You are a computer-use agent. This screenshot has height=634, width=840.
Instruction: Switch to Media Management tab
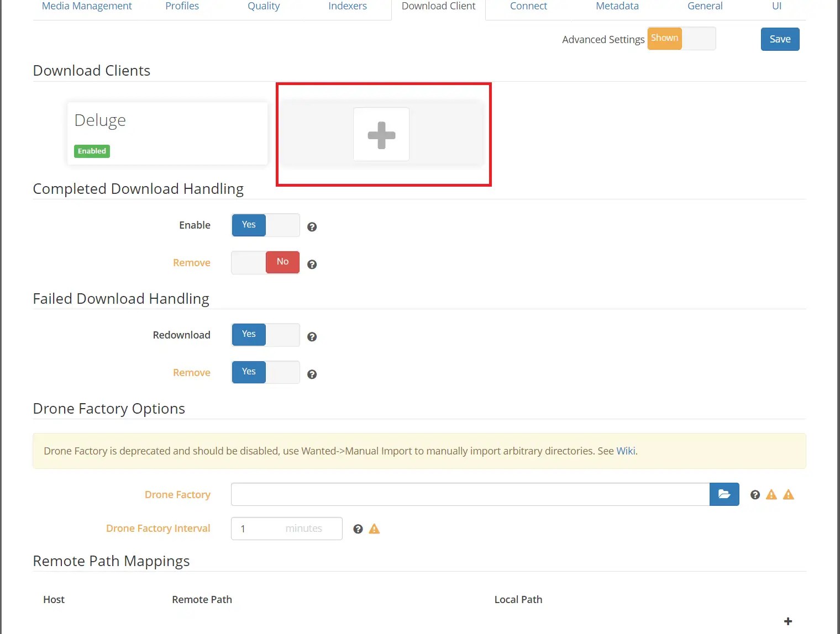87,7
